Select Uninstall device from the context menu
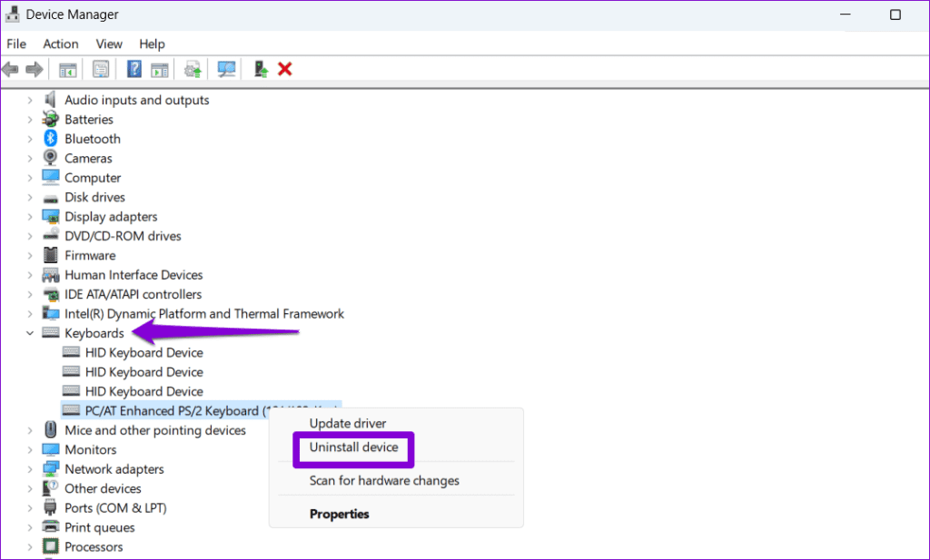930x560 pixels. coord(353,449)
